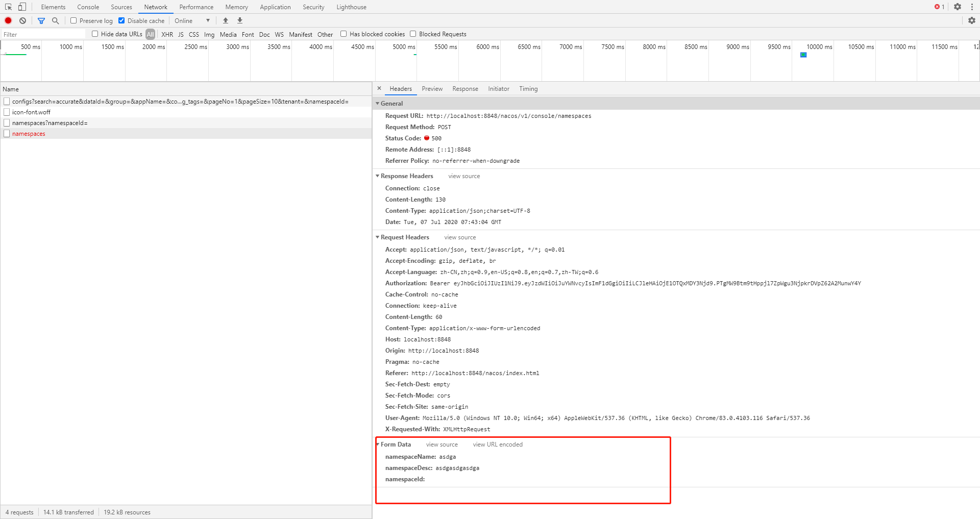Click view URL encoded for Form Data

[x=498, y=444]
